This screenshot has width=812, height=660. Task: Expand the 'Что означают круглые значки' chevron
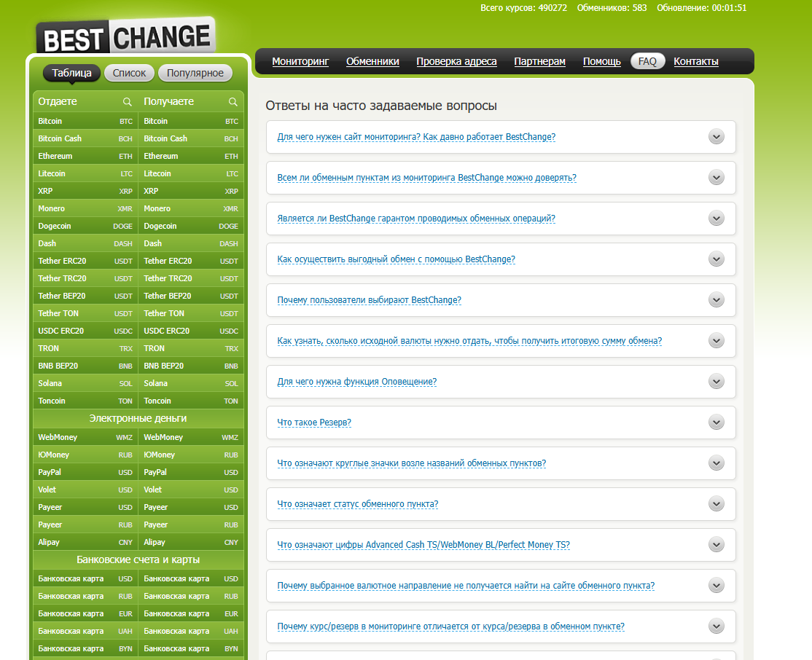(x=717, y=463)
